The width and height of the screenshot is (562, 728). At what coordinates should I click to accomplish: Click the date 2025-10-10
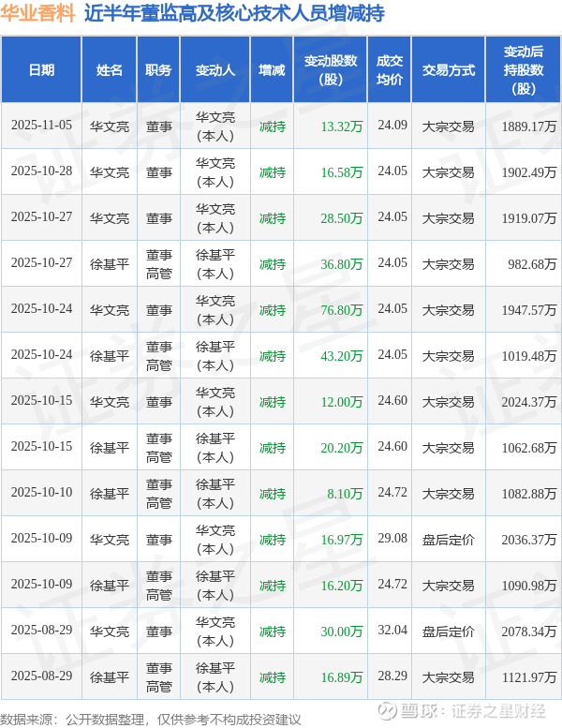point(42,493)
